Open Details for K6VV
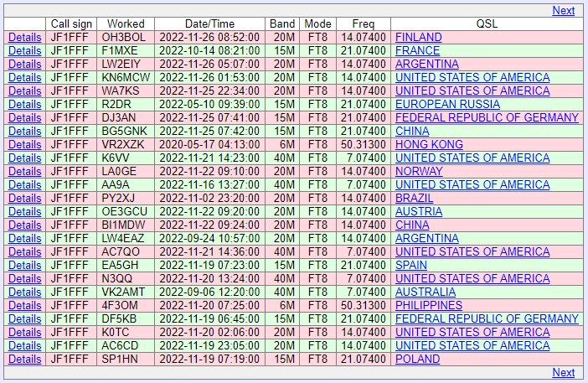The height and width of the screenshot is (383, 588). coord(25,158)
